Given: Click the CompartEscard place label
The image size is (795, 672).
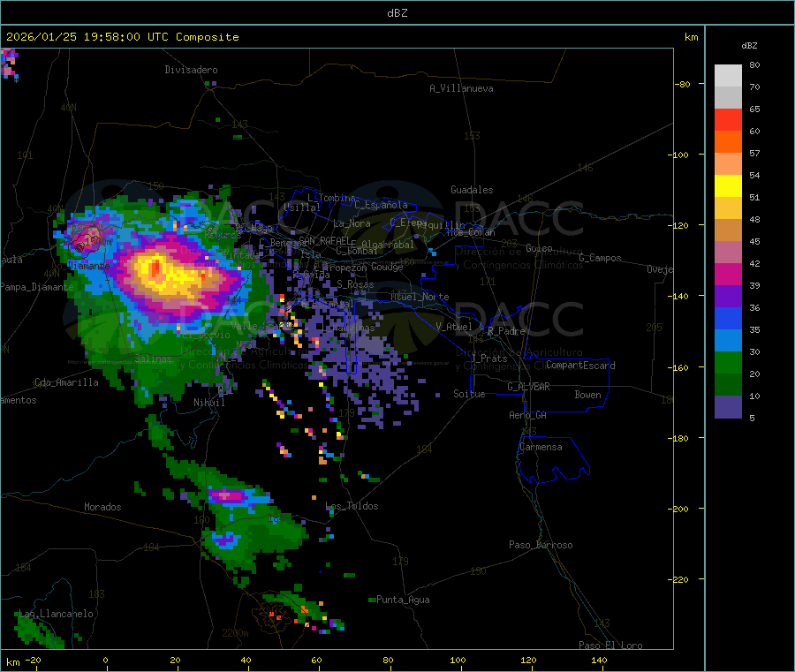Looking at the screenshot, I should [580, 366].
